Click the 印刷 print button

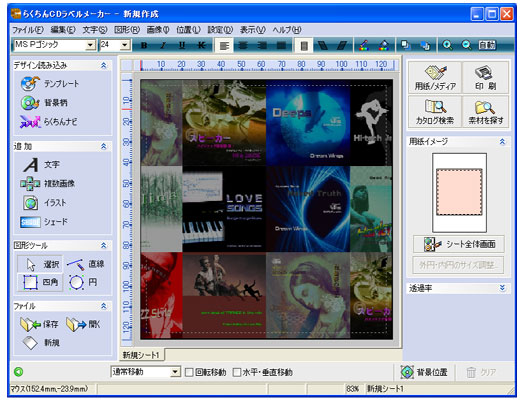pyautogui.click(x=486, y=78)
